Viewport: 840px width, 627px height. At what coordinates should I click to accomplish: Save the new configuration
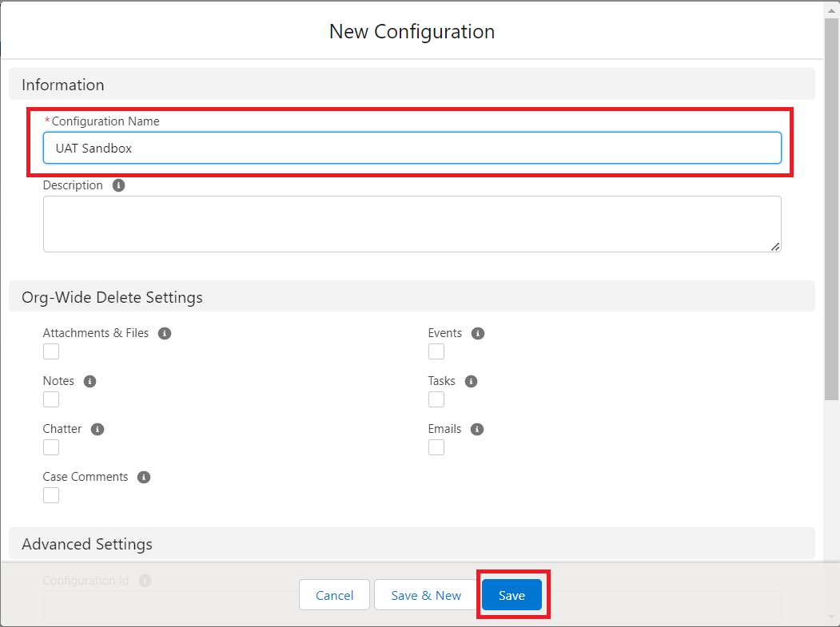511,594
